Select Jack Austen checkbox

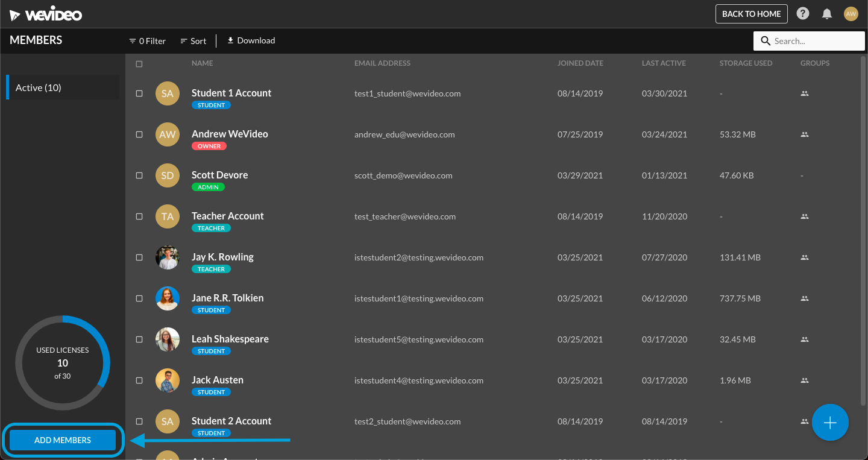(139, 380)
